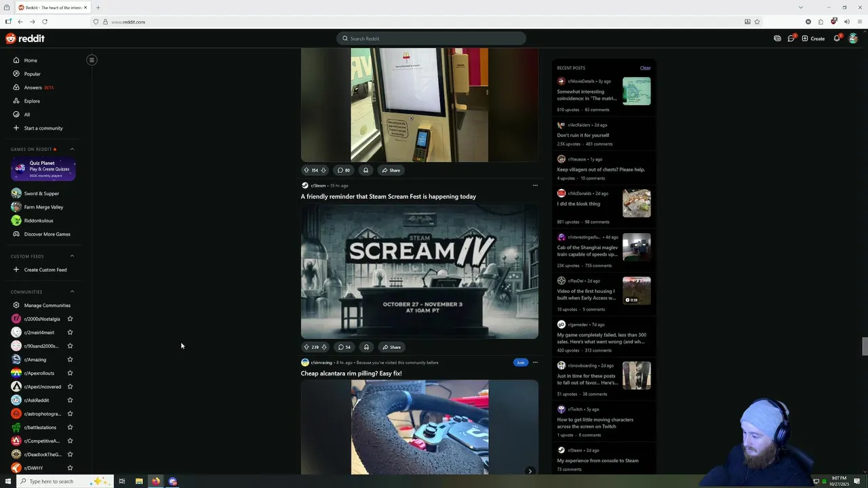This screenshot has width=868, height=488.
Task: Favorite r/astrophotography with its star
Action: pyautogui.click(x=70, y=413)
